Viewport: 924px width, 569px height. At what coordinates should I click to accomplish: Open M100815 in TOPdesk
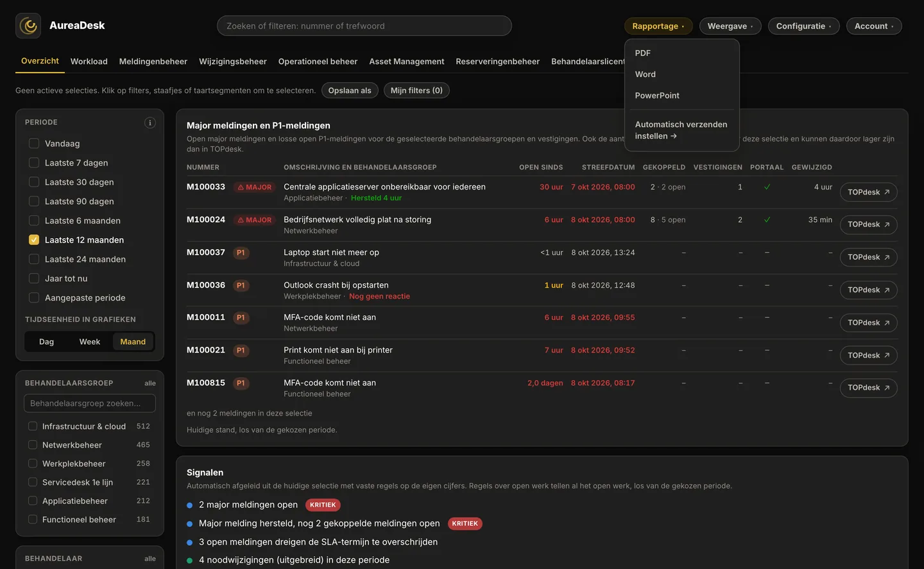tap(868, 388)
